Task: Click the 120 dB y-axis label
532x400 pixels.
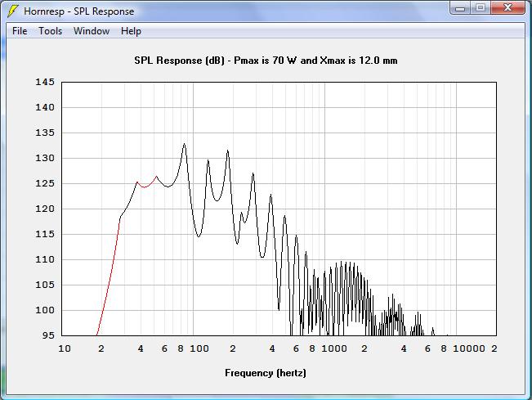Action: click(x=45, y=209)
